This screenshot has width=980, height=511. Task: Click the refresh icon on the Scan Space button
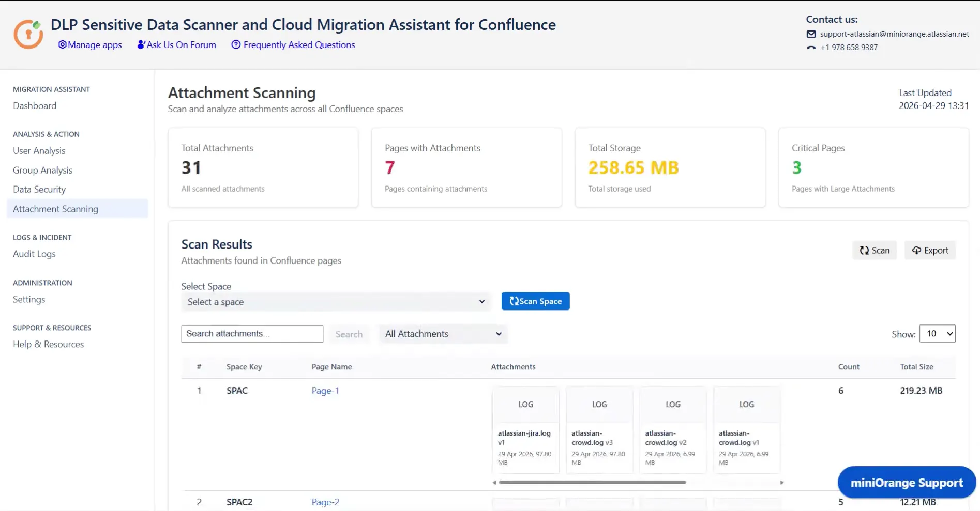514,301
